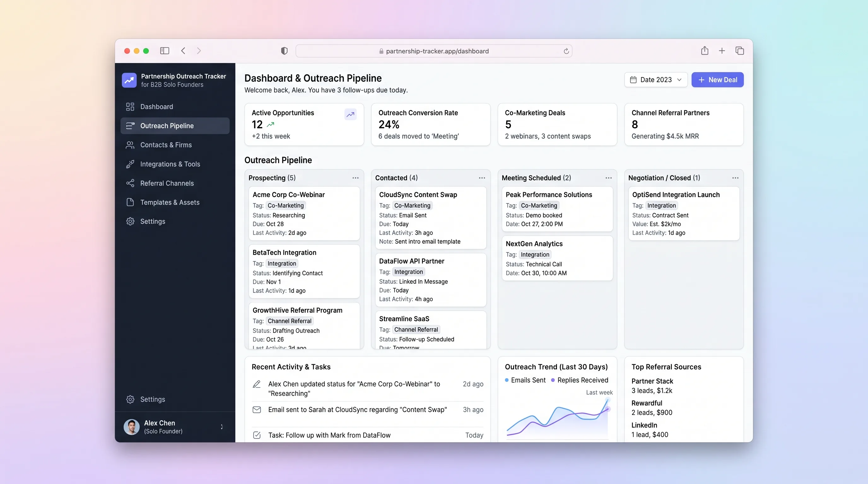
Task: Click the Partnership Outreach Tracker logo icon
Action: [129, 80]
